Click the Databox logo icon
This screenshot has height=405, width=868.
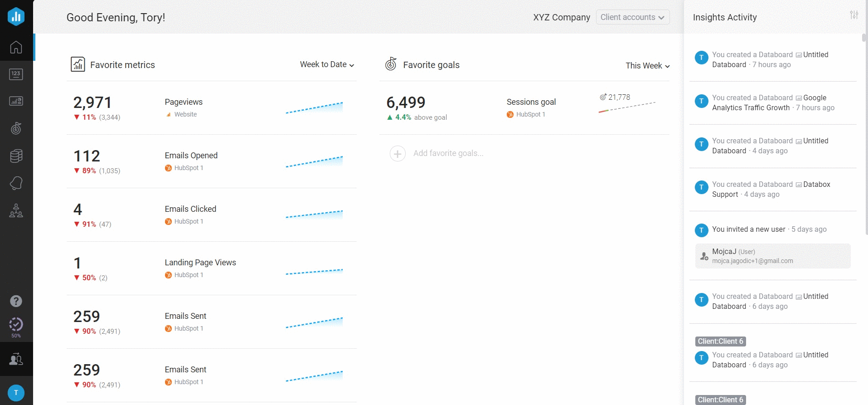(16, 16)
